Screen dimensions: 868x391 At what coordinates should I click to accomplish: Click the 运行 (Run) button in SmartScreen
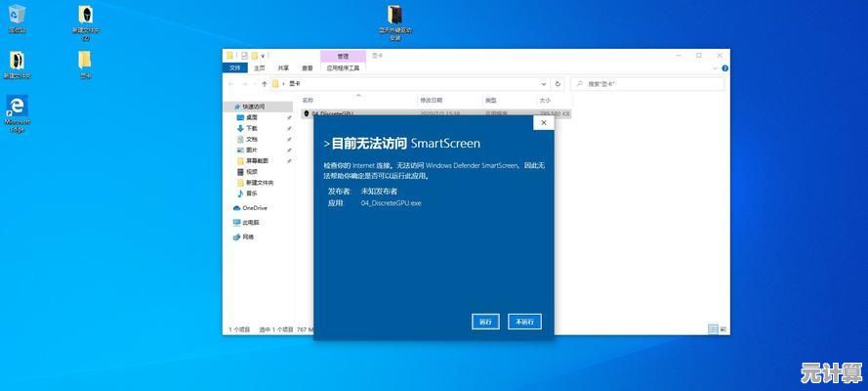pos(485,322)
